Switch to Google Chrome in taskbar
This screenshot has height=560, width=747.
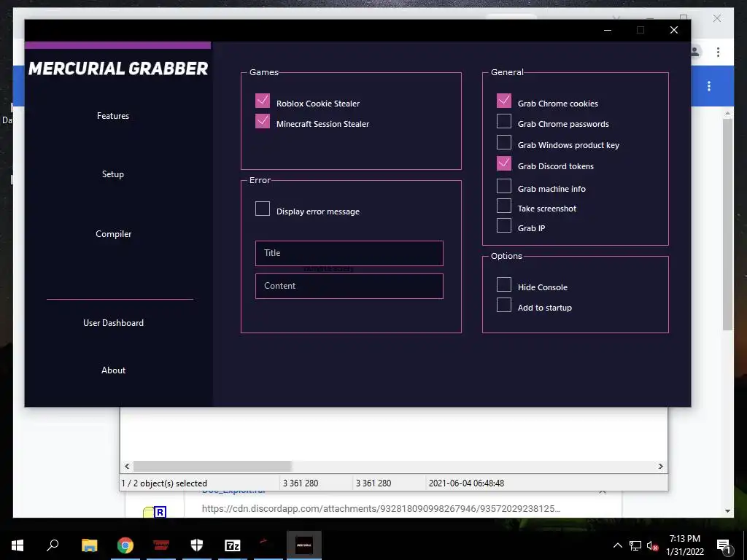pos(125,545)
